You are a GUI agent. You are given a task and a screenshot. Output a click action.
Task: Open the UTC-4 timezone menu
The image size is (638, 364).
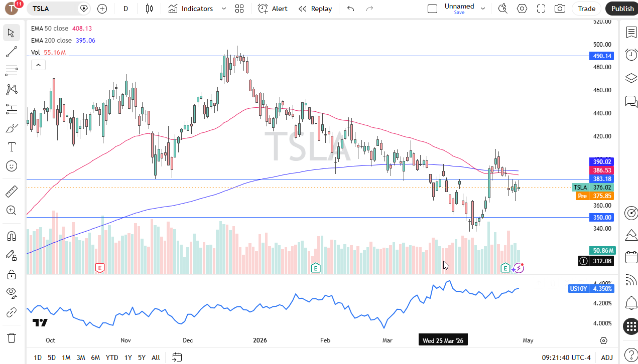[x=566, y=357]
